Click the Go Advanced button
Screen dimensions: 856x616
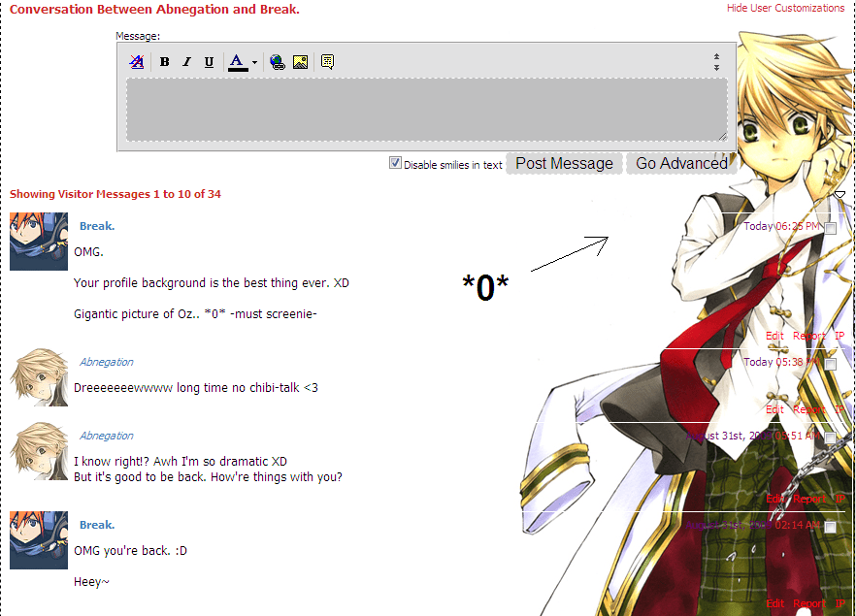pos(681,163)
